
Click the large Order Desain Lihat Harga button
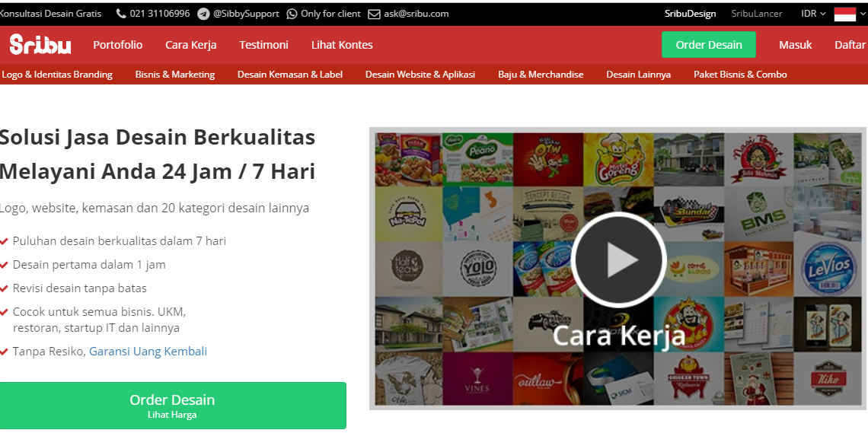coord(172,406)
